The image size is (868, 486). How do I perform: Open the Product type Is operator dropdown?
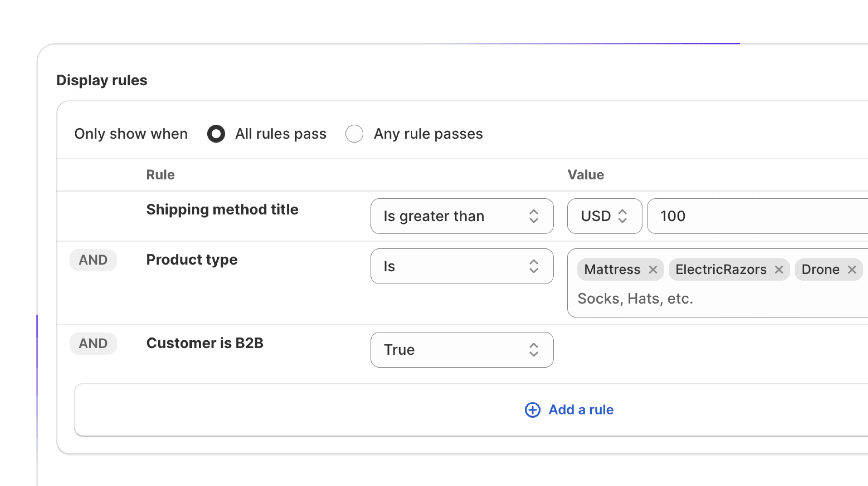pos(462,266)
